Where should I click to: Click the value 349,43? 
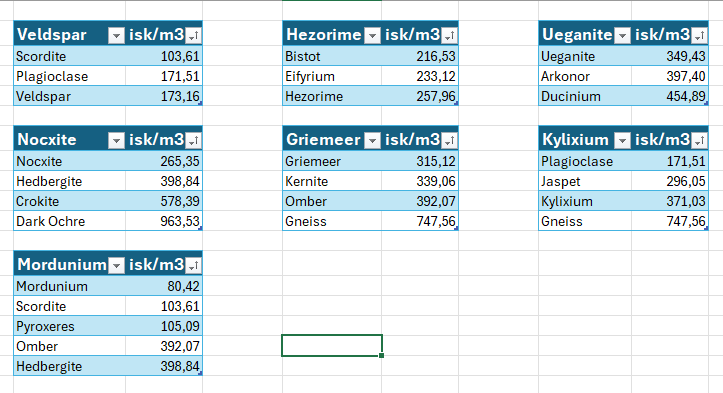coord(670,56)
